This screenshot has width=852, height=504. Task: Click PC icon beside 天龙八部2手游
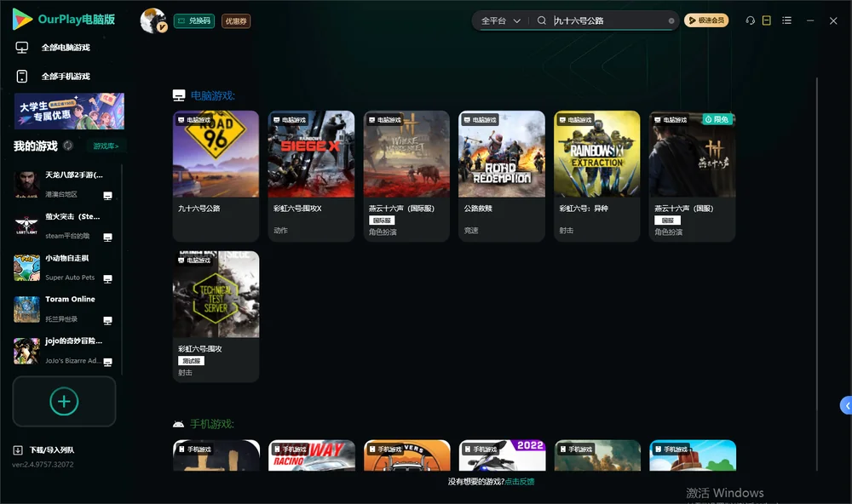point(107,196)
